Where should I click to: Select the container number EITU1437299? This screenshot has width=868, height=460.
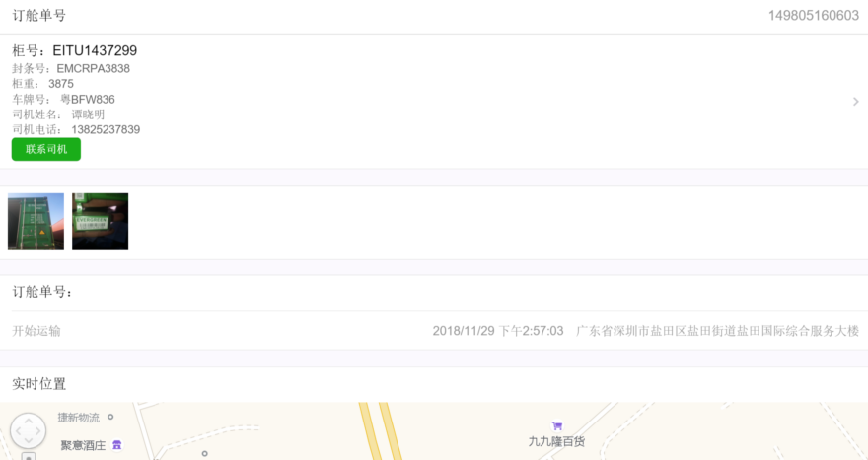(95, 50)
